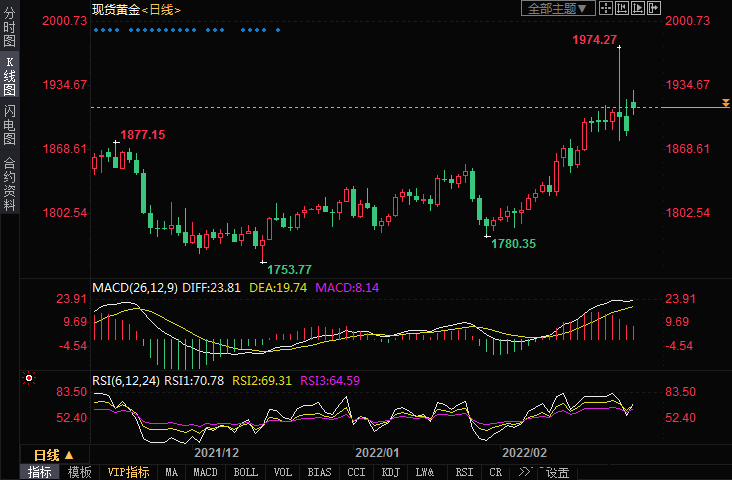Open the 闪电图 side tab
732x480 pixels.
tap(9, 124)
